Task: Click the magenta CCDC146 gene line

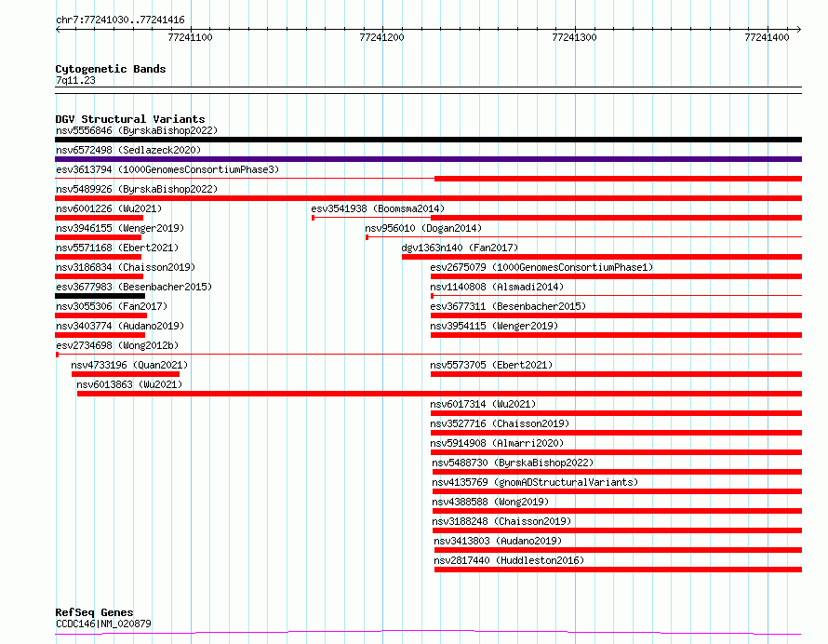Action: [x=428, y=633]
